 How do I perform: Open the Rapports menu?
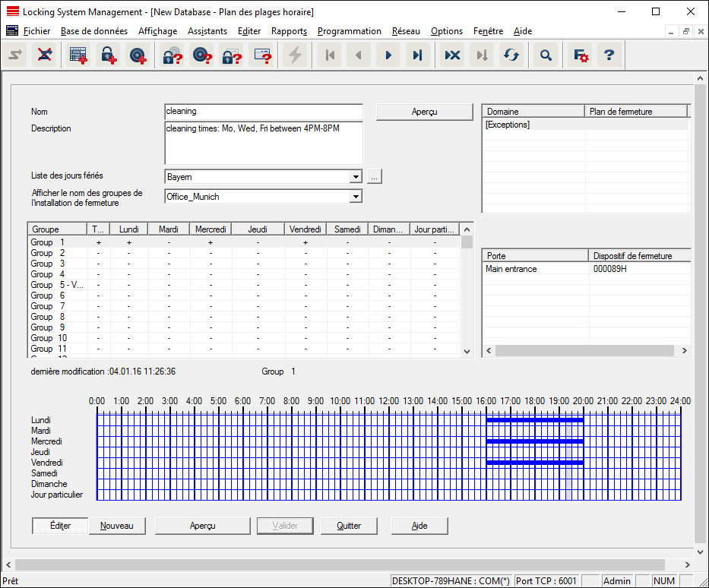pos(289,31)
